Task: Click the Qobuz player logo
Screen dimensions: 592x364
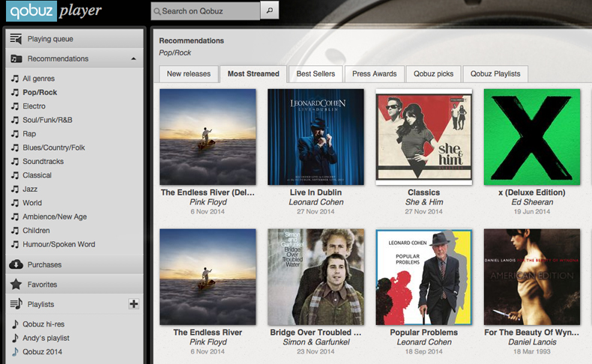Action: pyautogui.click(x=54, y=11)
